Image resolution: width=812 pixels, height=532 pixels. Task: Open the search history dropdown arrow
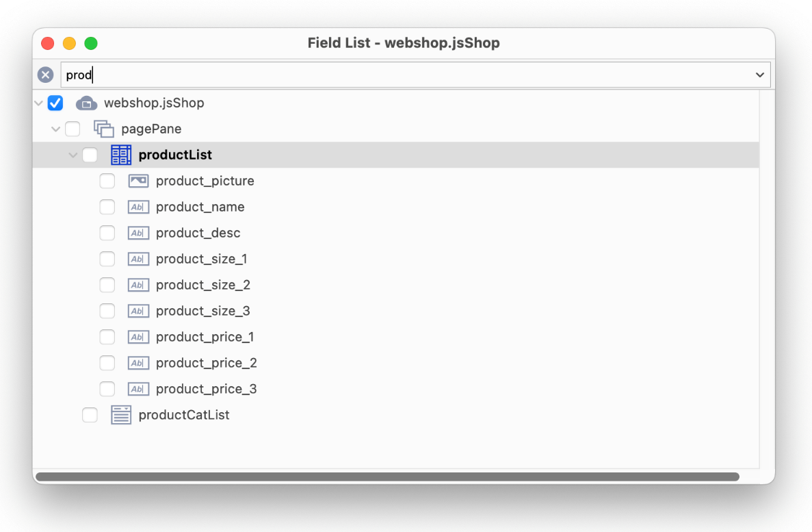click(760, 75)
